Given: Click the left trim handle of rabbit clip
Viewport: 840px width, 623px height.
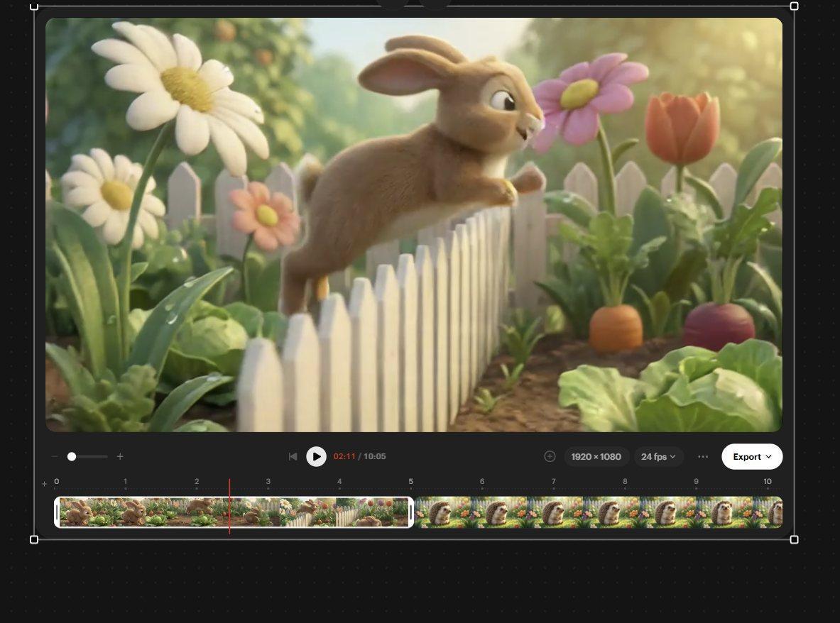Looking at the screenshot, I should [x=58, y=512].
